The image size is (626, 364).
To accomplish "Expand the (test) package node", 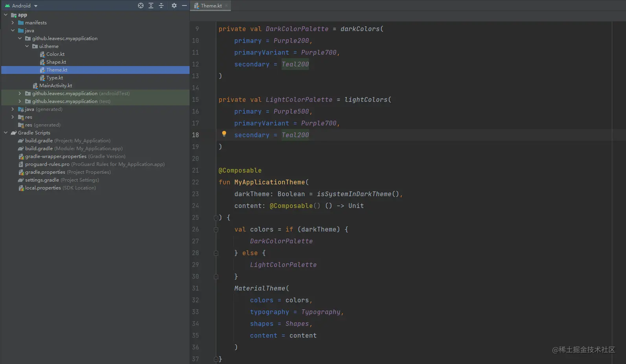I will [20, 101].
